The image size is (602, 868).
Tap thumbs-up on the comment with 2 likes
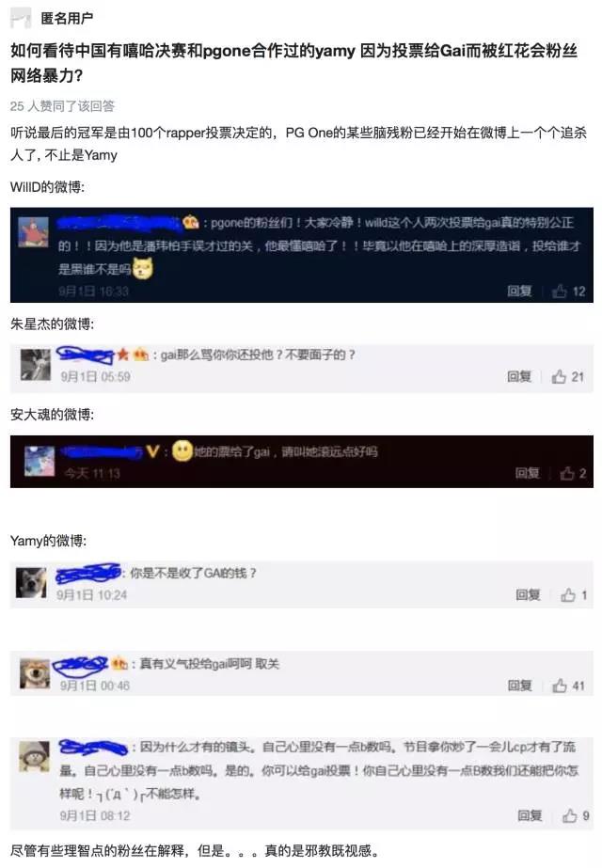pyautogui.click(x=566, y=473)
